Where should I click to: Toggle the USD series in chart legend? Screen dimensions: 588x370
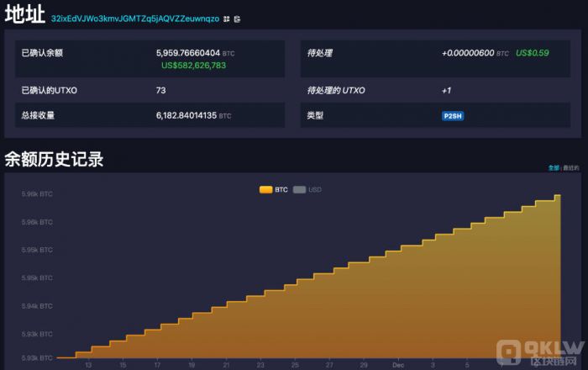307,189
